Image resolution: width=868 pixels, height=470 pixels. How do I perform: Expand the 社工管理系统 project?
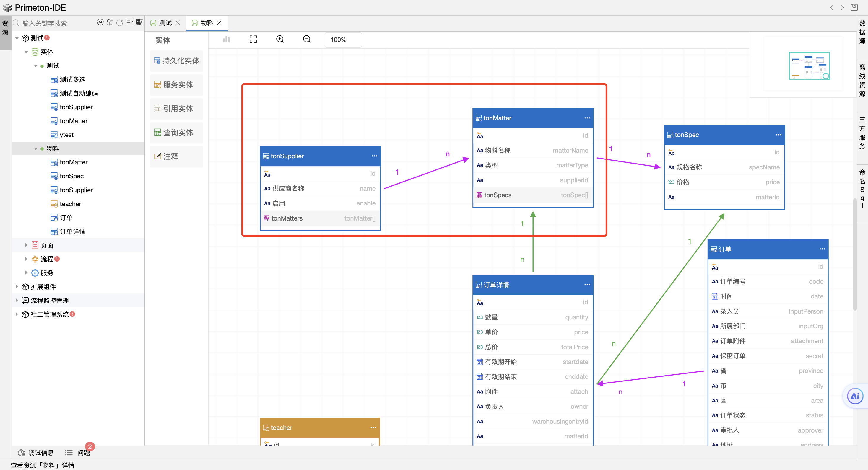click(17, 314)
